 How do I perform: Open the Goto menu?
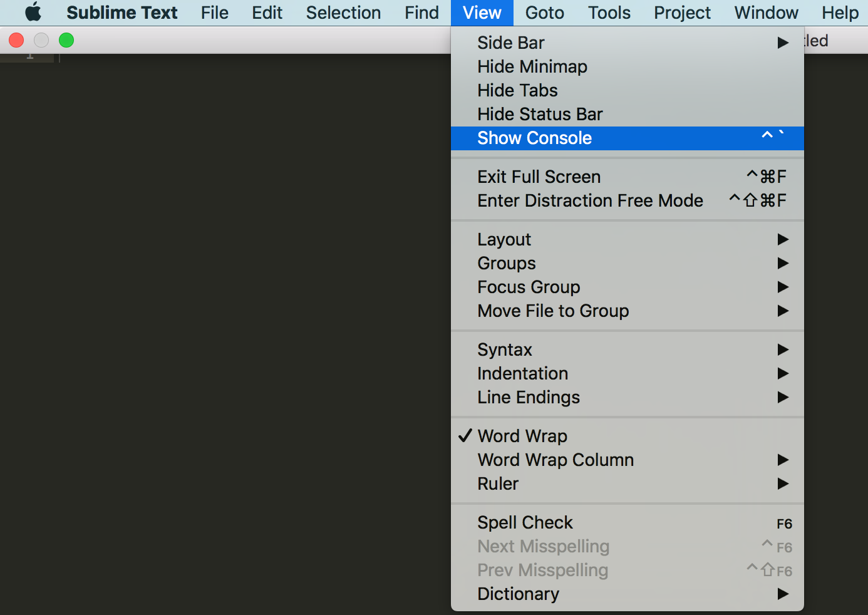[x=545, y=13]
